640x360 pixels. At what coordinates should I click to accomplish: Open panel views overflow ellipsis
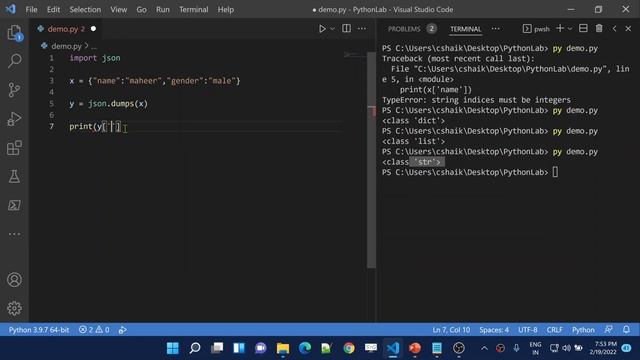tap(495, 29)
